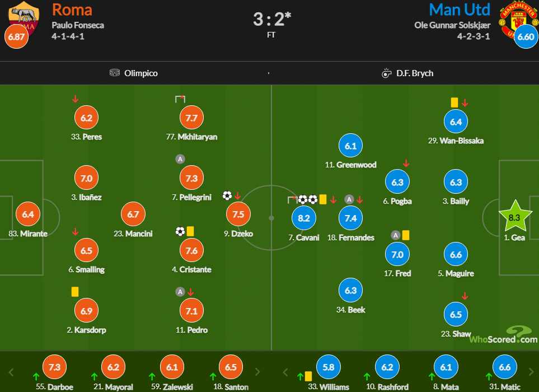Click the 23. Mancini player name

click(x=133, y=234)
